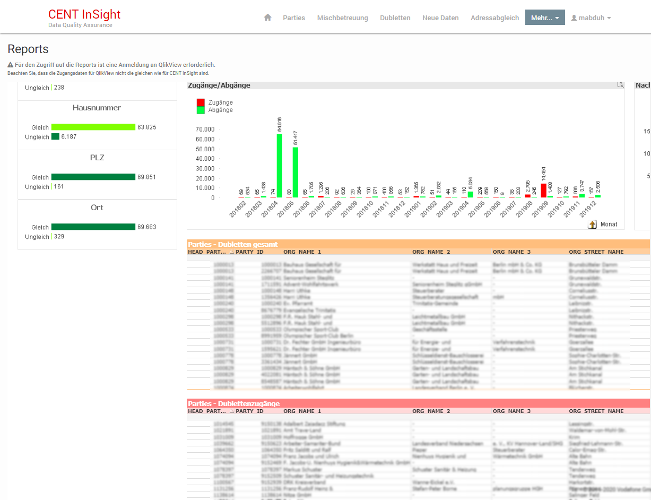Sort by ORG NAME 1 in Dubletten gesamt
Viewport: 651px width, 500px height.
tap(305, 253)
